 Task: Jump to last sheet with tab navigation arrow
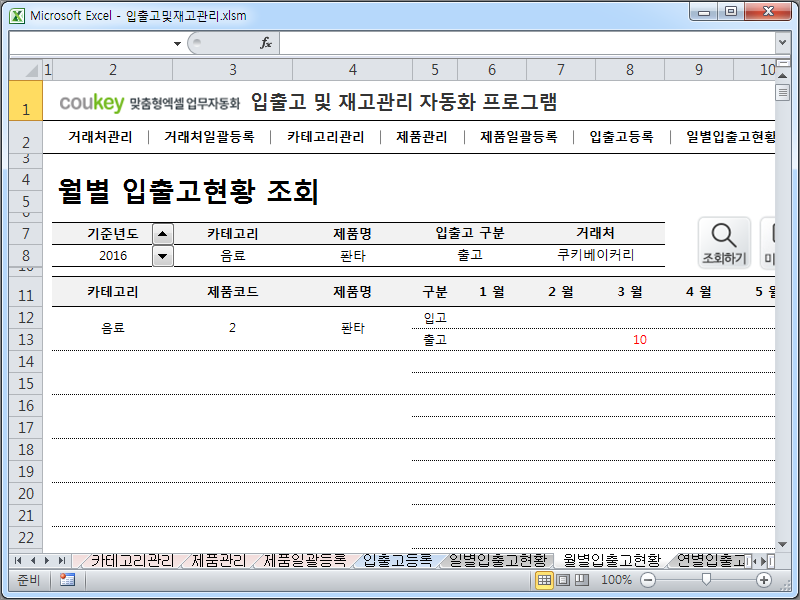click(62, 561)
